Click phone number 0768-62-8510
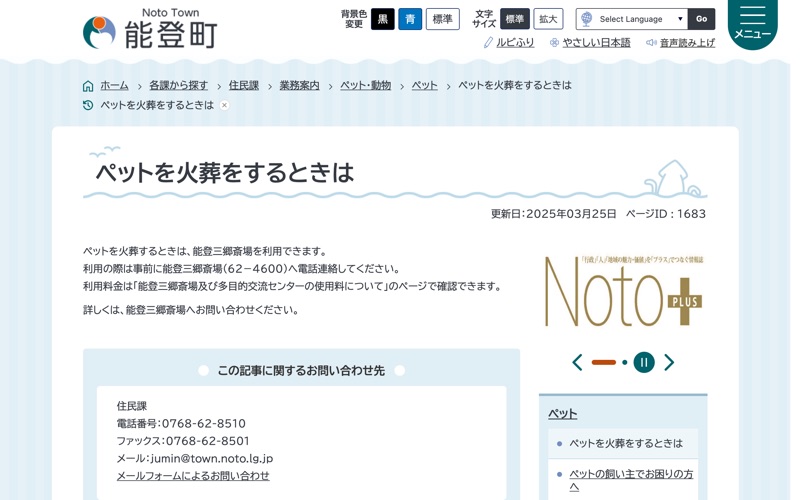800x500 pixels. [x=204, y=423]
